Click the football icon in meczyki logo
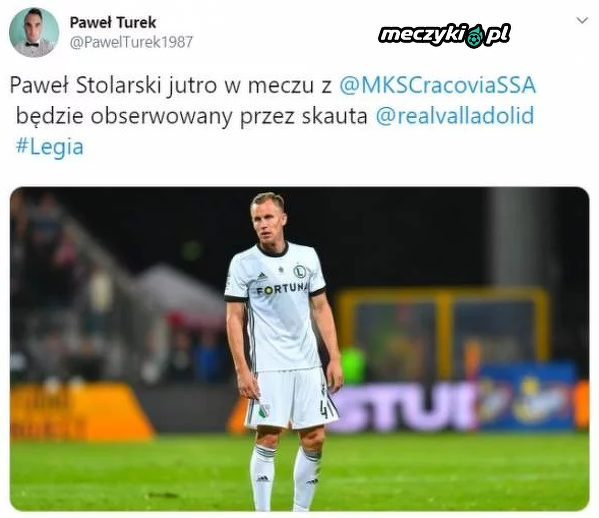The width and height of the screenshot is (599, 518). point(475,37)
